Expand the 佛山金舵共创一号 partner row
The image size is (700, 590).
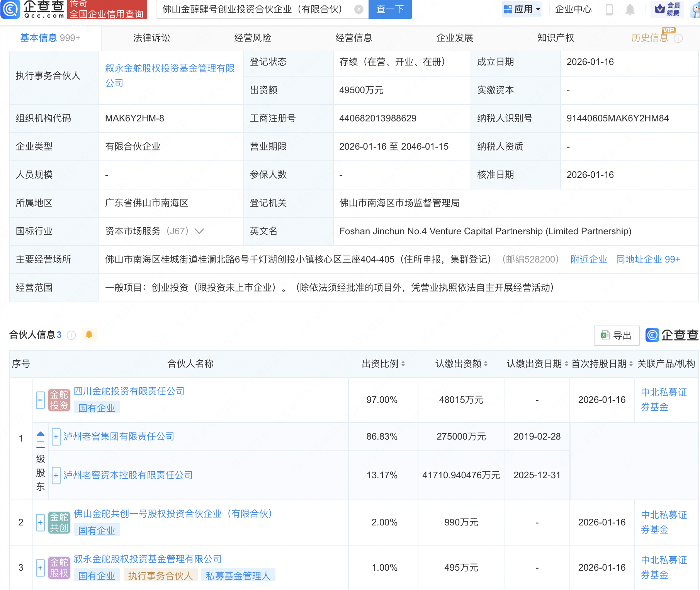pyautogui.click(x=40, y=523)
